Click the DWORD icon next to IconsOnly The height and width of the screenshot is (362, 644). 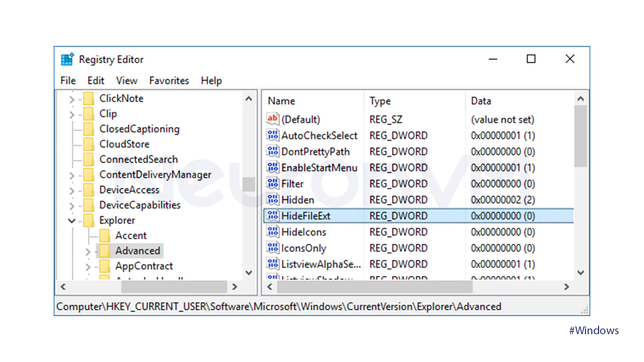(x=272, y=248)
